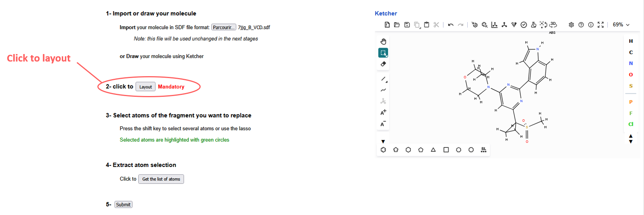Toggle Ketcher fullscreen mode

click(601, 25)
